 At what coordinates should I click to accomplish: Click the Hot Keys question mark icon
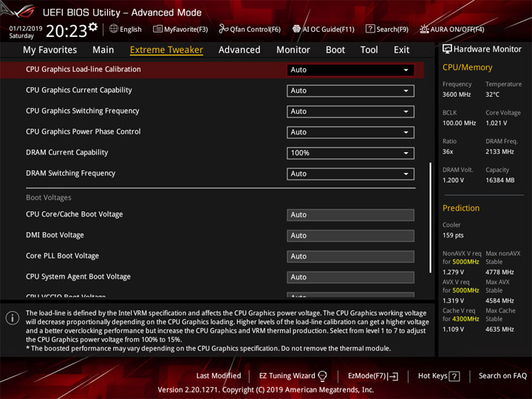click(x=454, y=376)
